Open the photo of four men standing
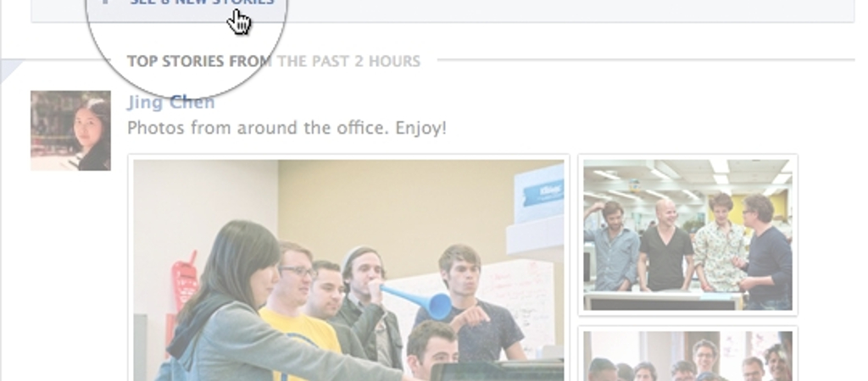Image resolution: width=868 pixels, height=381 pixels. 687,235
